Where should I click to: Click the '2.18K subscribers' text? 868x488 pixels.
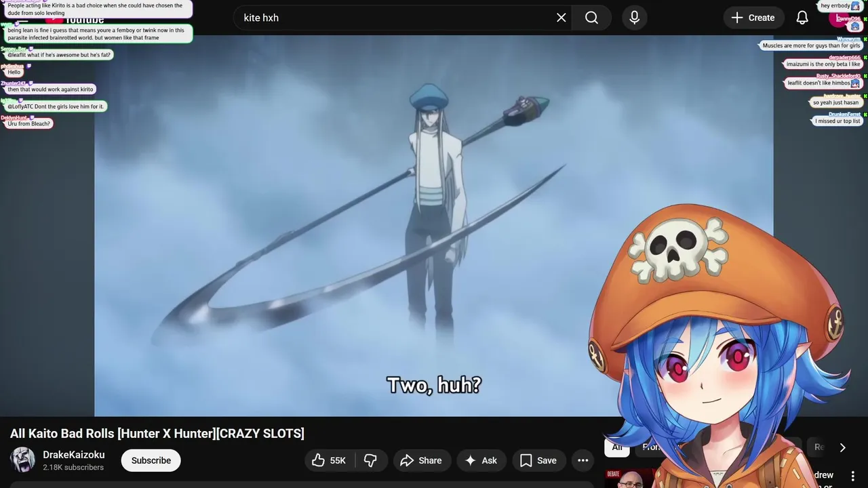[x=73, y=468]
